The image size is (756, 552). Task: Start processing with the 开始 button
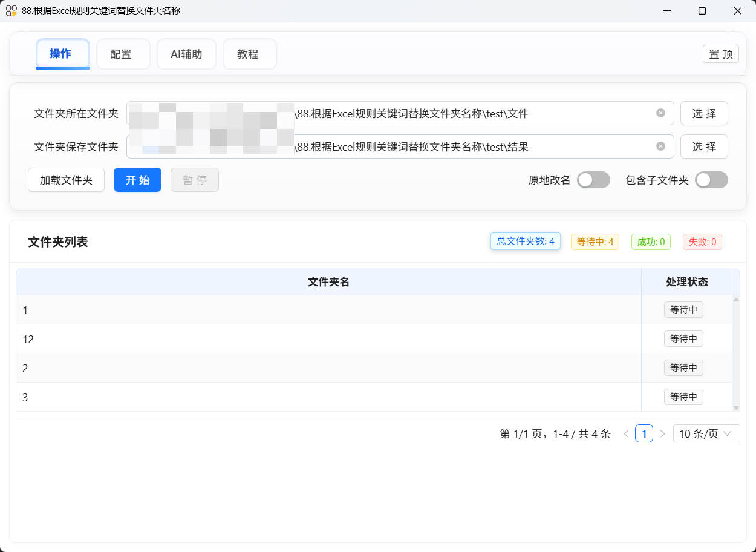click(x=137, y=180)
